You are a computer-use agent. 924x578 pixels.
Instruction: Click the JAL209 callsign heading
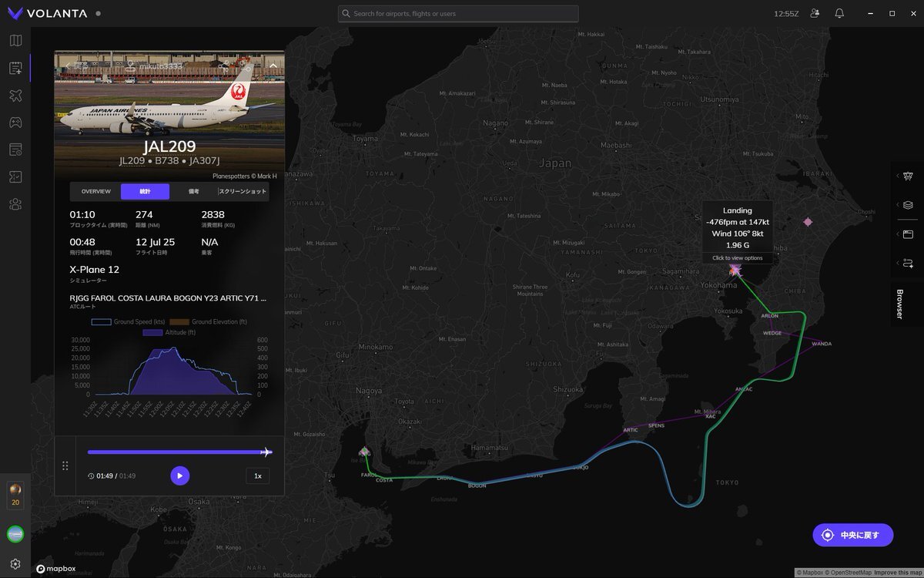169,146
